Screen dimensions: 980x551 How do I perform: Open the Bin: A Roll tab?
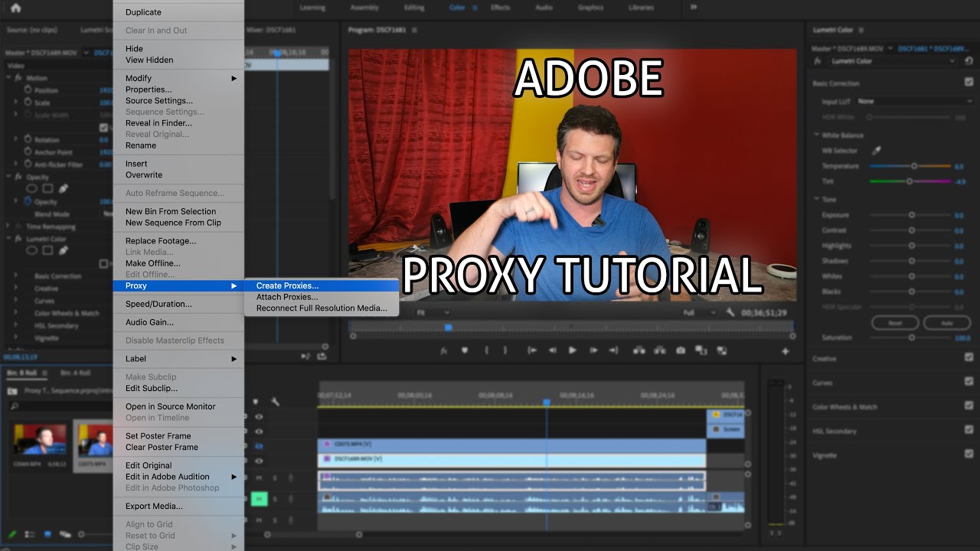[x=75, y=373]
